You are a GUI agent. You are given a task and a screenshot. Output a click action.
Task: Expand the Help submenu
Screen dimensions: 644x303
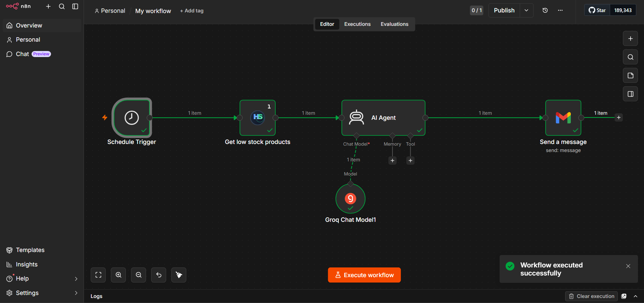pyautogui.click(x=76, y=279)
